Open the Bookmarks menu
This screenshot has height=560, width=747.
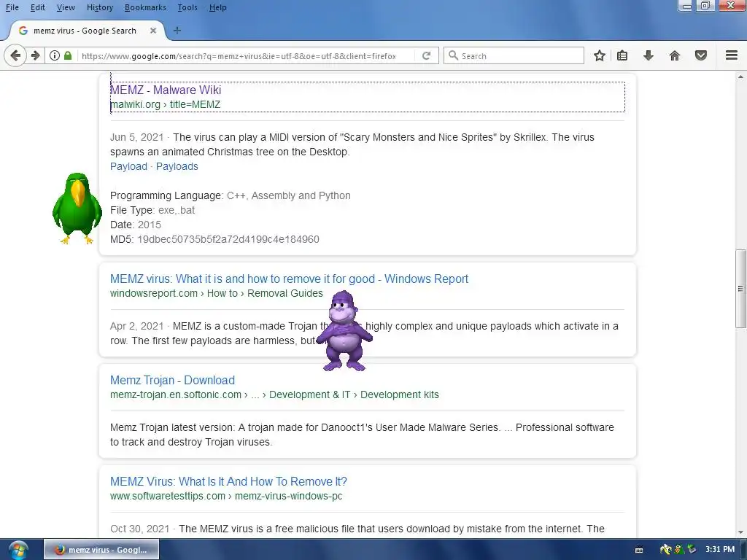[x=145, y=7]
